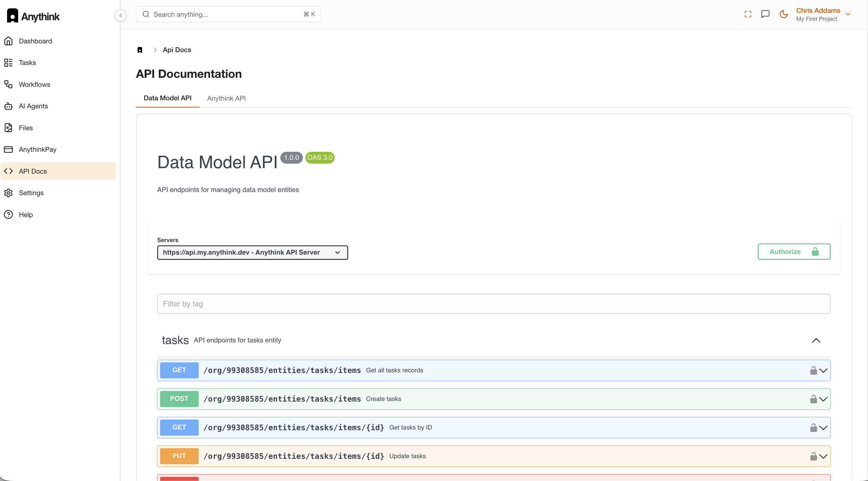Open Settings using the gear icon
The height and width of the screenshot is (481, 868).
click(x=8, y=193)
